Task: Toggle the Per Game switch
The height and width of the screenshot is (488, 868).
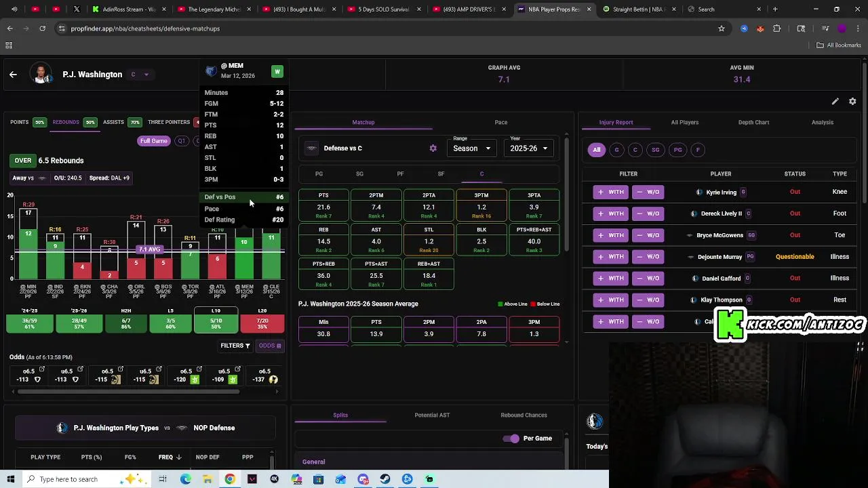Action: coord(511,439)
